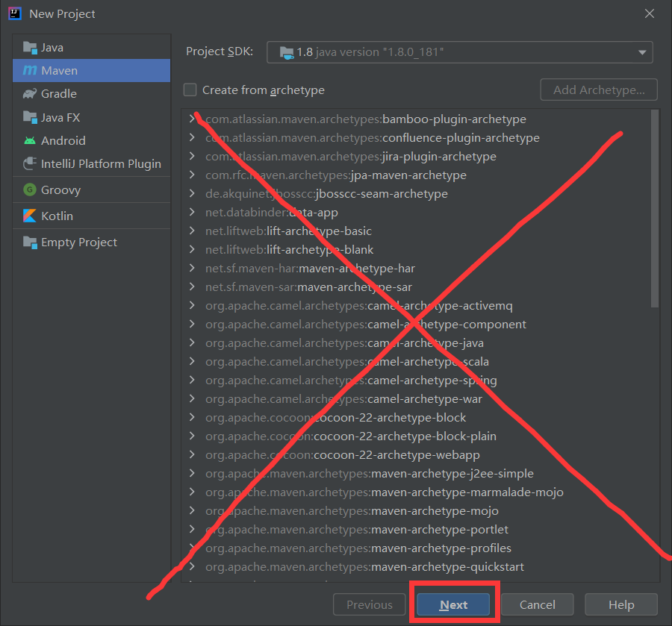Click the IntelliJ Platform Plugin icon

click(30, 163)
